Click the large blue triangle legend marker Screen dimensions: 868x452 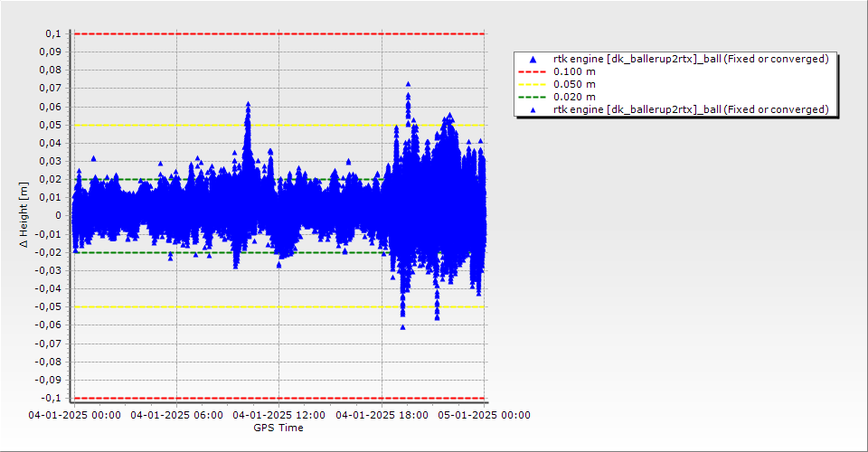533,59
